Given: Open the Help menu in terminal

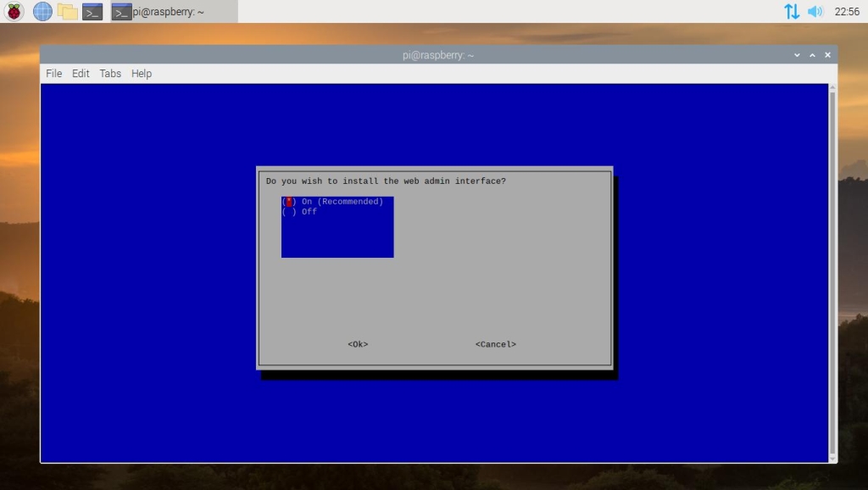Looking at the screenshot, I should point(142,74).
